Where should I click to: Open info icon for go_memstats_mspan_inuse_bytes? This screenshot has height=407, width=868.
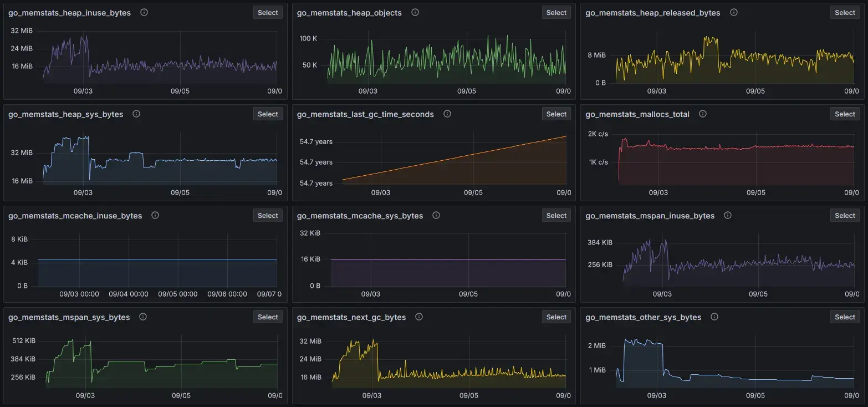[728, 215]
